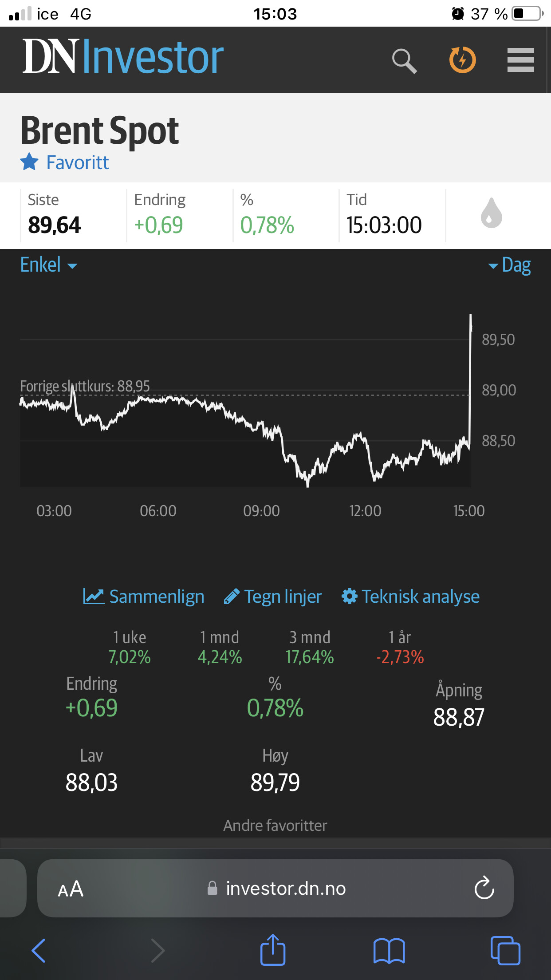Click the DN Investor logo

pyautogui.click(x=123, y=57)
